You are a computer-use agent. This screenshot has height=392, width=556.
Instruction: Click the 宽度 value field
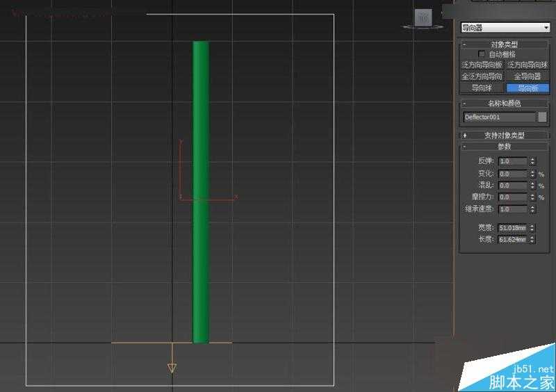513,228
